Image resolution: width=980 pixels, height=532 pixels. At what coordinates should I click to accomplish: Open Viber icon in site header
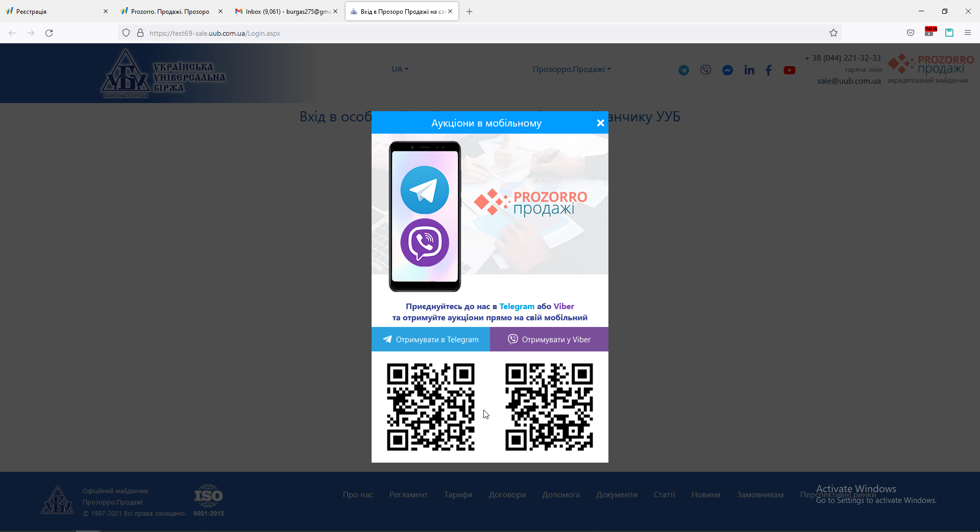coord(705,70)
